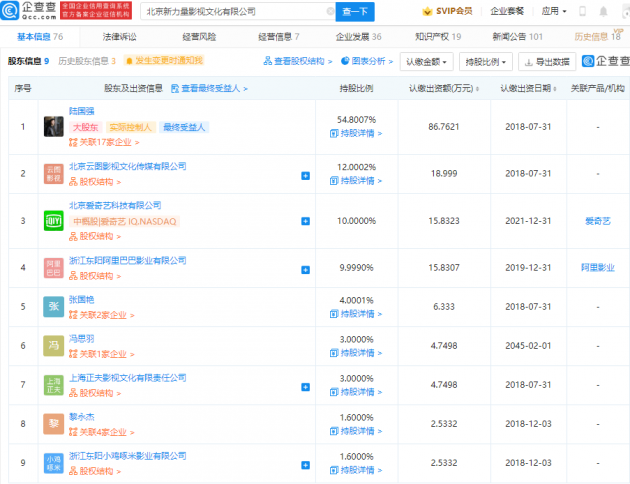630x484 pixels.
Task: Click the mobile phone icon in header
Action: coord(582,11)
